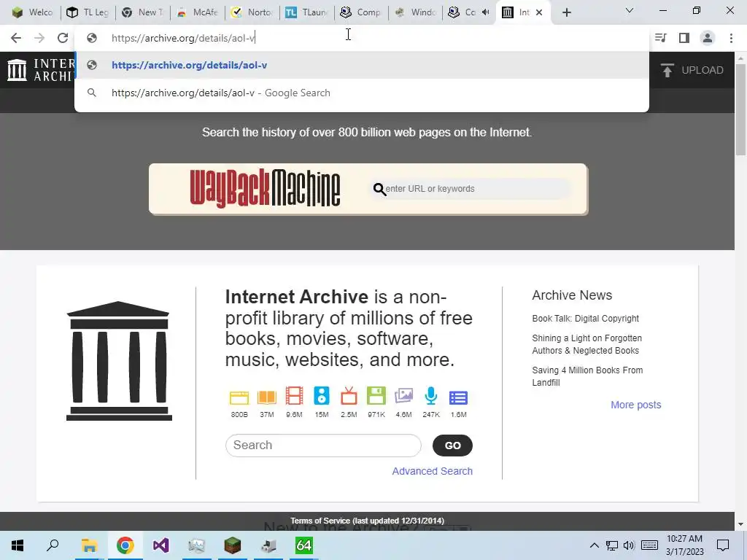747x560 pixels.
Task: Switch to the TLaunc tab
Action: pos(306,12)
